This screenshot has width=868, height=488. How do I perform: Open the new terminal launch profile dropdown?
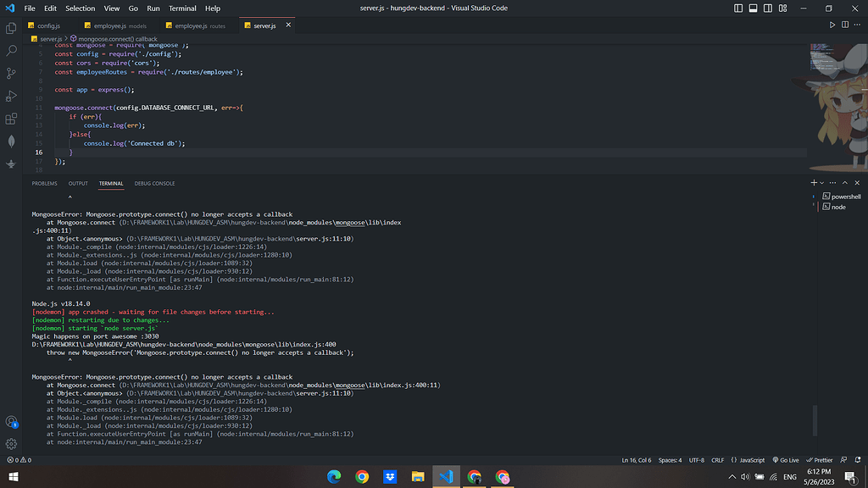click(x=821, y=182)
